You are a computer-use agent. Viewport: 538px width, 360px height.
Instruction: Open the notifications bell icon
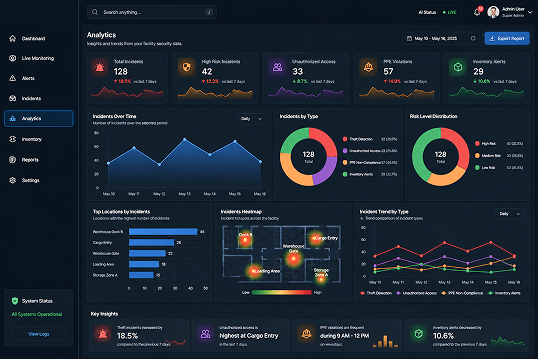coord(477,12)
